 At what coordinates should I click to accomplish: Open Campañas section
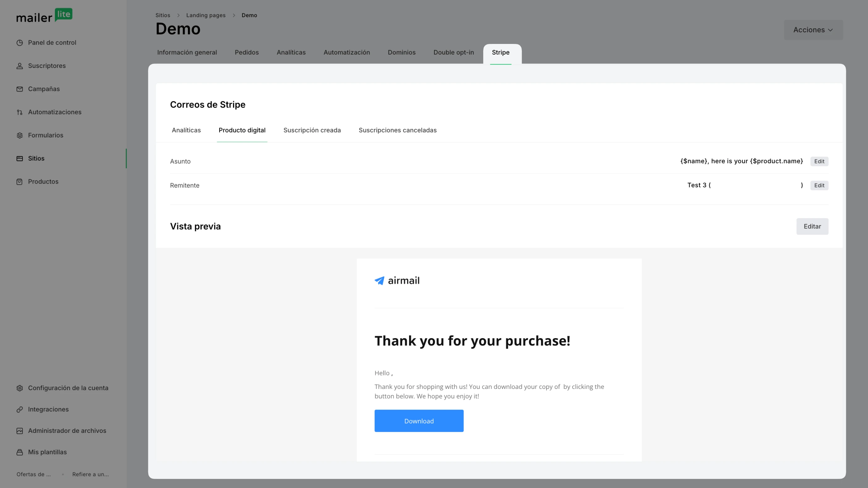[x=44, y=89]
